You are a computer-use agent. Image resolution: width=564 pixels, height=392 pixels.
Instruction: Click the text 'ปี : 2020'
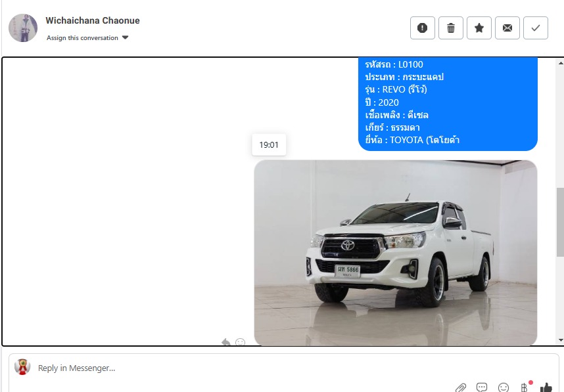click(382, 102)
